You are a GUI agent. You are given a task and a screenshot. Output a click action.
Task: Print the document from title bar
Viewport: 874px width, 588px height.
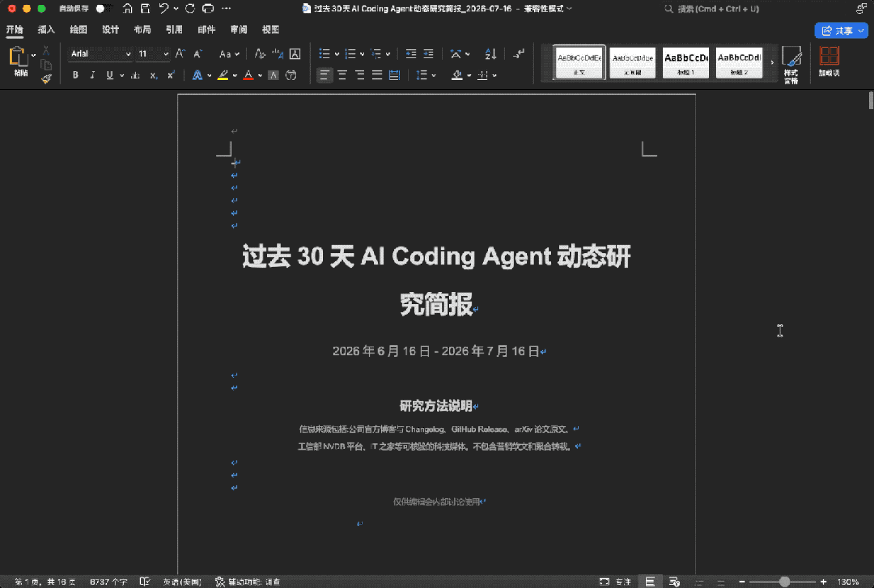pos(208,8)
